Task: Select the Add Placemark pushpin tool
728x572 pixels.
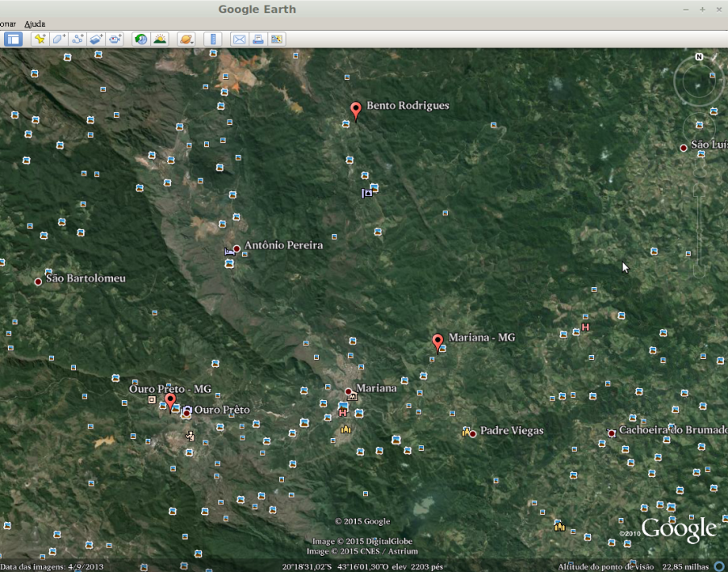Action: pyautogui.click(x=40, y=39)
